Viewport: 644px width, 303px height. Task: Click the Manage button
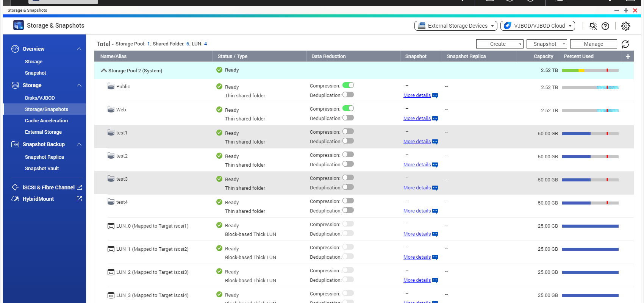coord(593,44)
